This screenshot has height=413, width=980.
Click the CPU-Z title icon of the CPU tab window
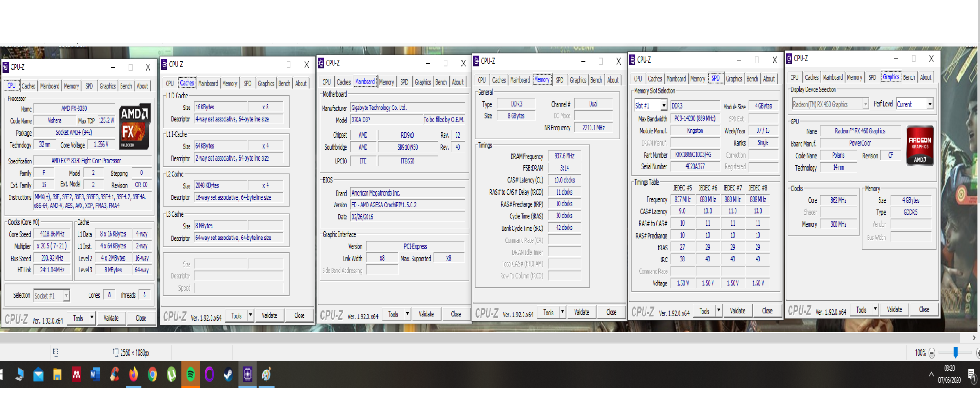tap(6, 67)
